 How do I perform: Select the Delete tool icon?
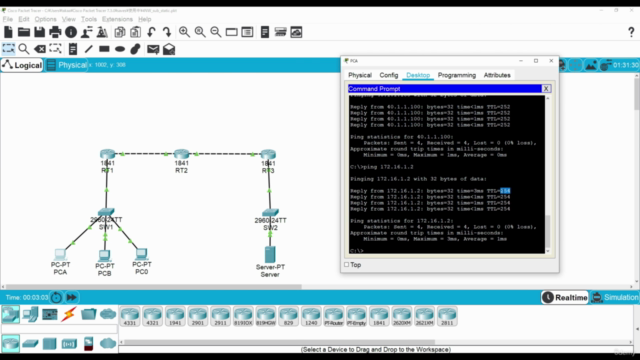click(40, 49)
